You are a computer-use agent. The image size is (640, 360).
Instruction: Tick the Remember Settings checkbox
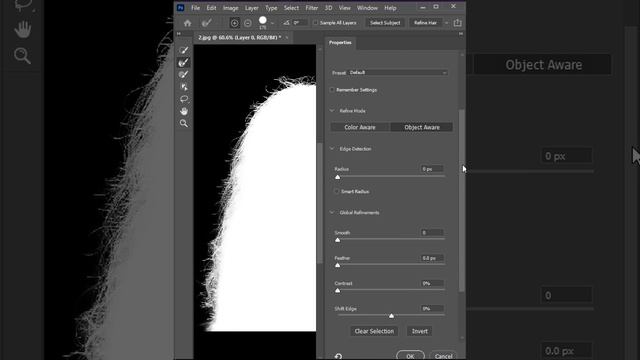point(332,90)
